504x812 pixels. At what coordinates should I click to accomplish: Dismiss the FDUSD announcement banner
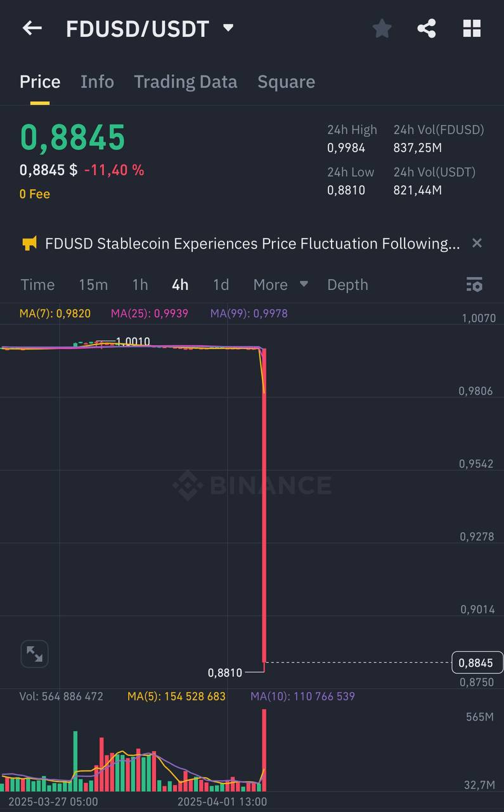[477, 243]
